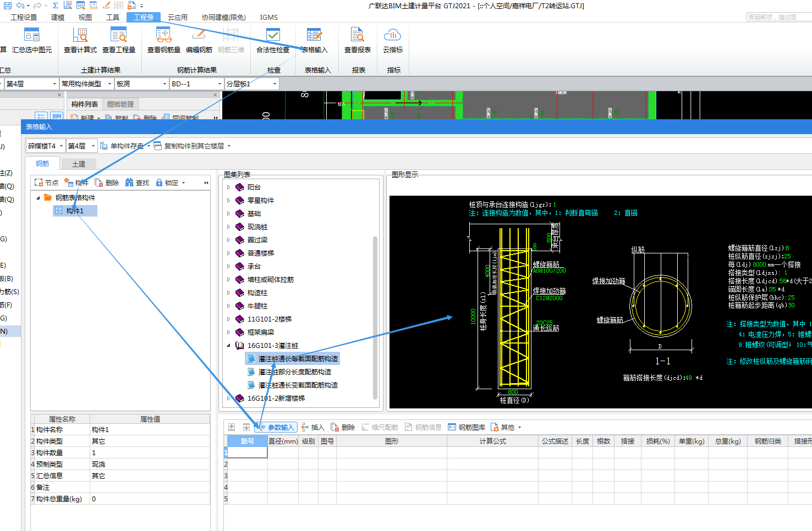The height and width of the screenshot is (531, 812).
Task: Expand 承台 atlas node
Action: 229,266
